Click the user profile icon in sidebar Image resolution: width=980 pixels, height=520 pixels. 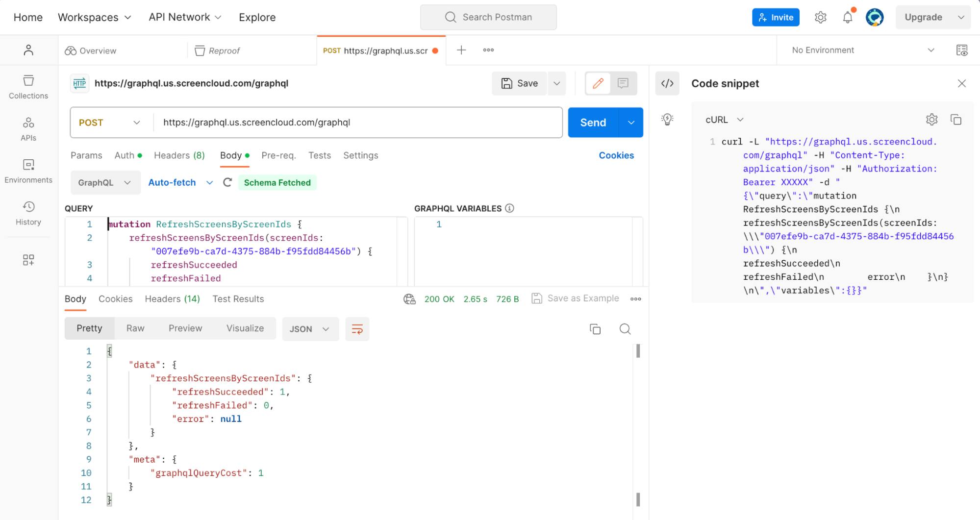click(x=28, y=50)
